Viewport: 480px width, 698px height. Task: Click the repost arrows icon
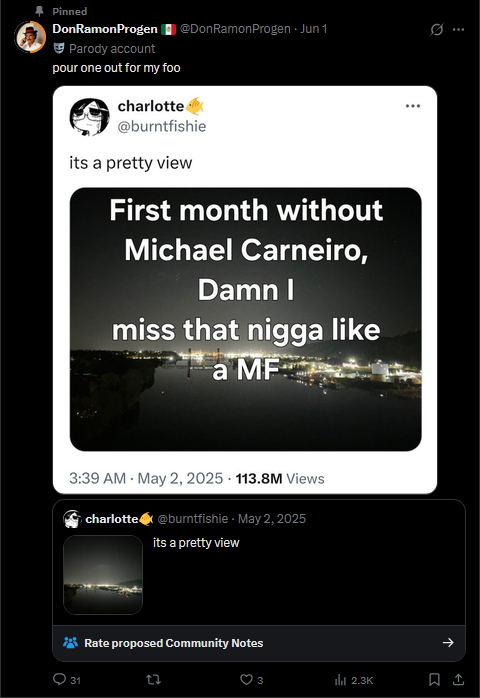coord(154,679)
